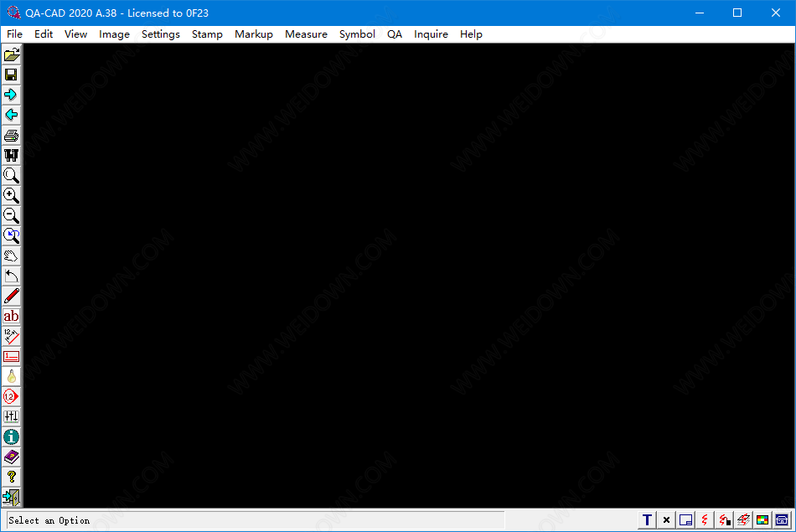Go to previous with left arrow icon
The image size is (796, 532).
(x=11, y=115)
